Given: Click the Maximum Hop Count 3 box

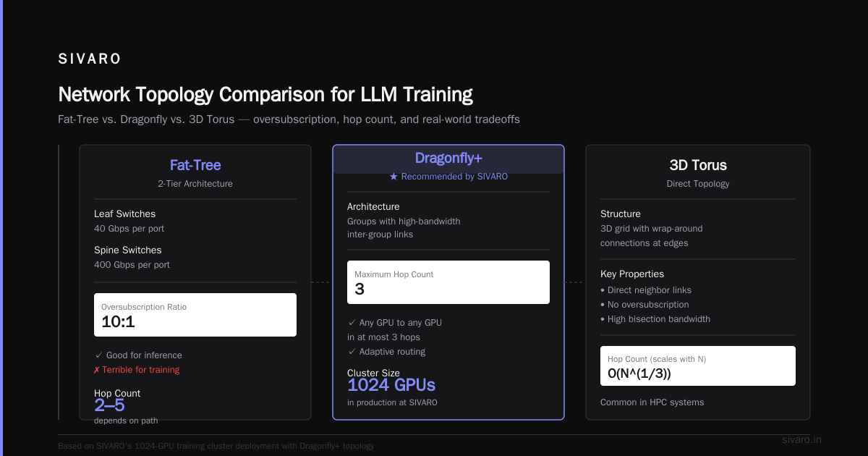Looking at the screenshot, I should (x=448, y=282).
